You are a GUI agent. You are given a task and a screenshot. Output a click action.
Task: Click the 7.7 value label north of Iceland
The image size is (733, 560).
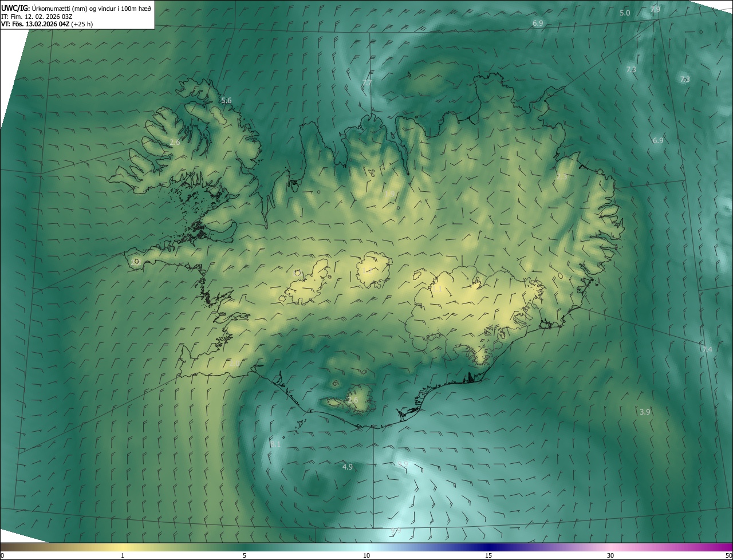pos(366,83)
